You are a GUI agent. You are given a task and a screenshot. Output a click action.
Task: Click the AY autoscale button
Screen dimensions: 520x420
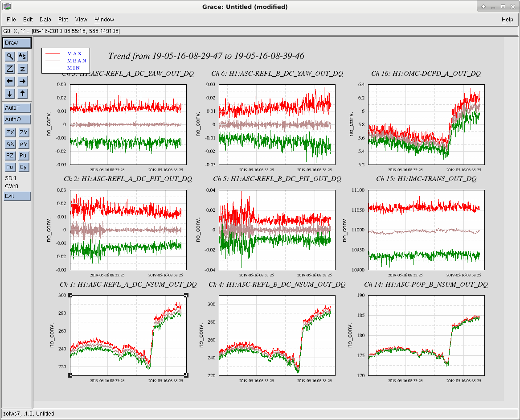coord(23,144)
